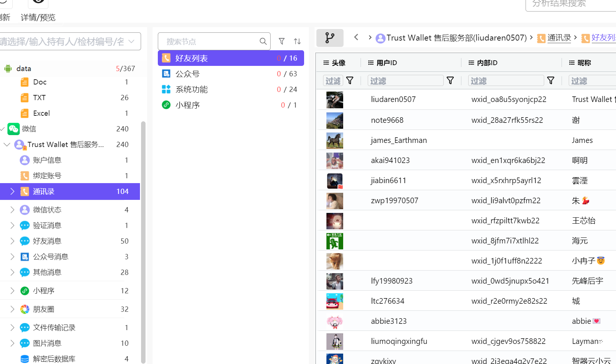Image resolution: width=616 pixels, height=364 pixels.
Task: Expand the 文件传输记录 tree node
Action: coord(12,328)
